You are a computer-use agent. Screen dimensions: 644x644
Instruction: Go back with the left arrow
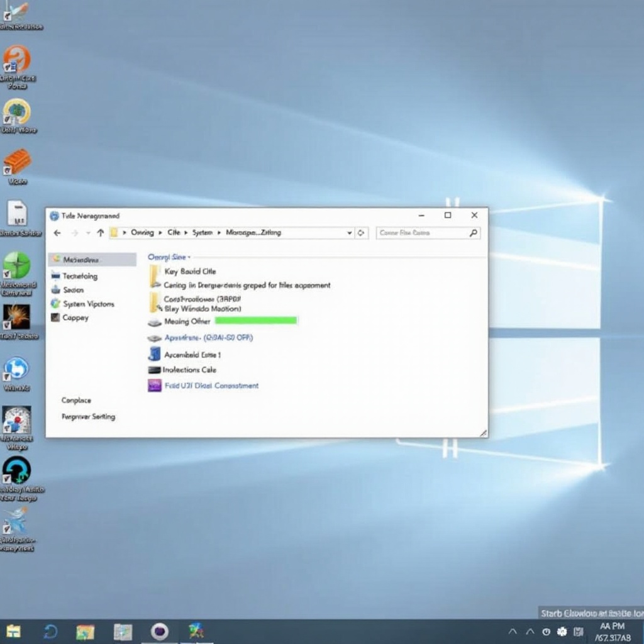click(57, 233)
